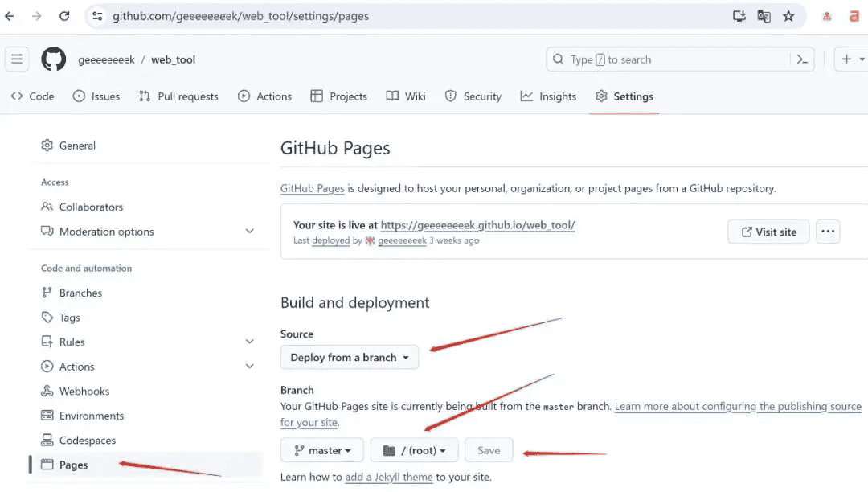Open the hamburger navigation menu
Screen dimensions: 868x492
click(x=17, y=59)
